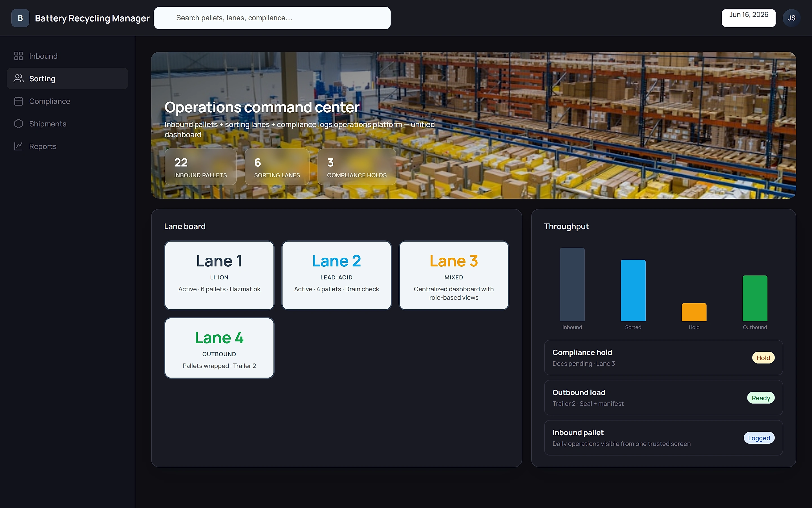Click the 6 Sorting Lanes stat tile
Screen dimensions: 812x508
[277, 167]
